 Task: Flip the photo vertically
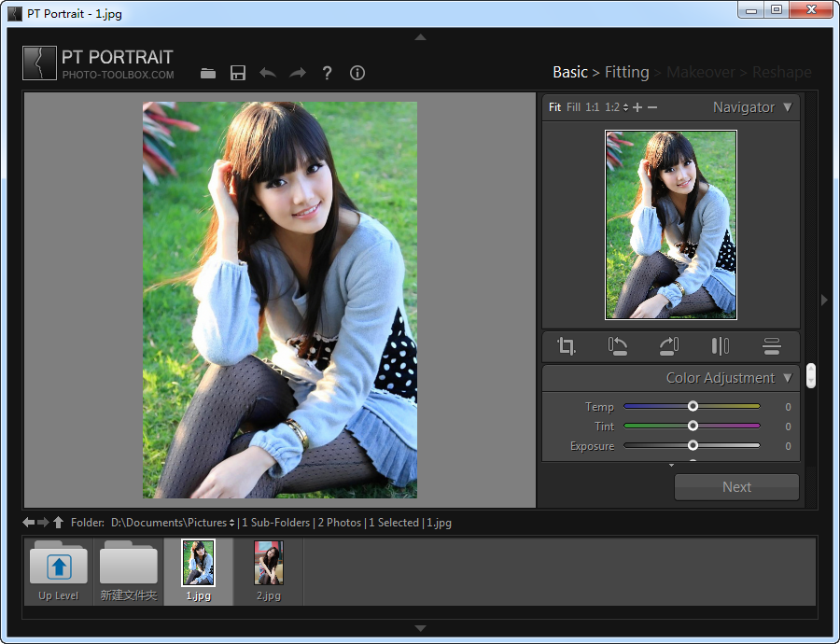[771, 346]
